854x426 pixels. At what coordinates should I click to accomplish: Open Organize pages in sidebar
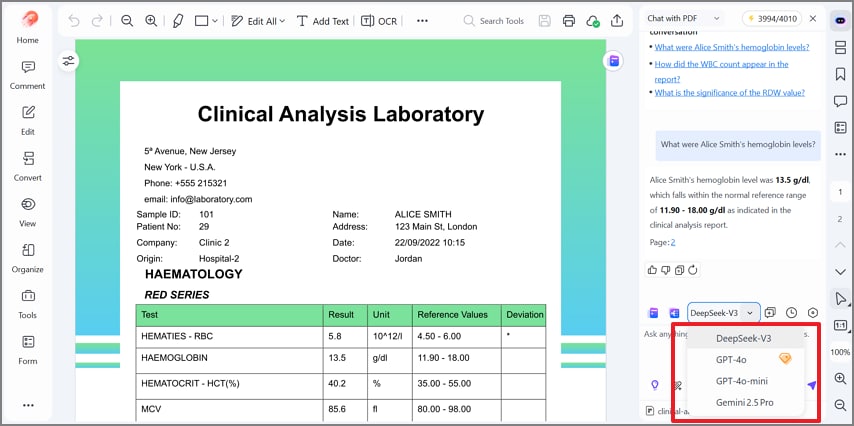[x=28, y=258]
